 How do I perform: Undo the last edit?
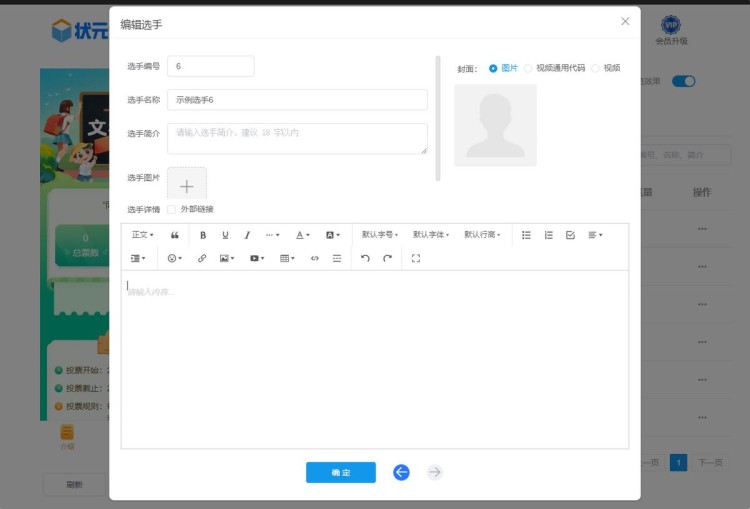coord(365,258)
